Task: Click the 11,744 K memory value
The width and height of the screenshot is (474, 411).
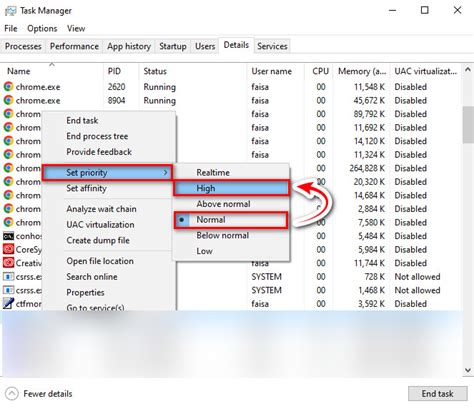Action: pos(369,263)
